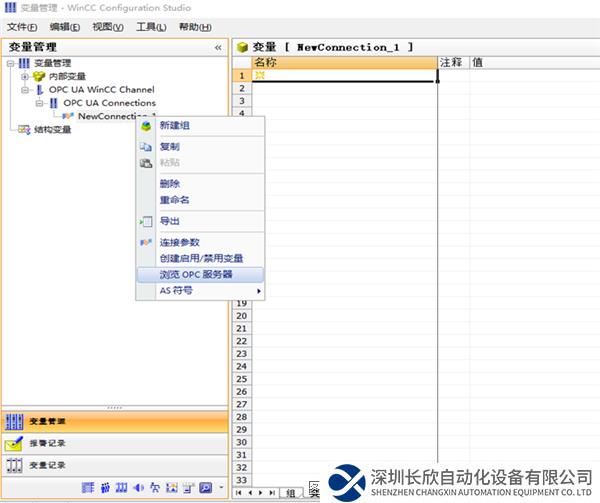Viewport: 600px width, 503px height.
Task: Open the 工具 menu in menu bar
Action: pos(151,26)
